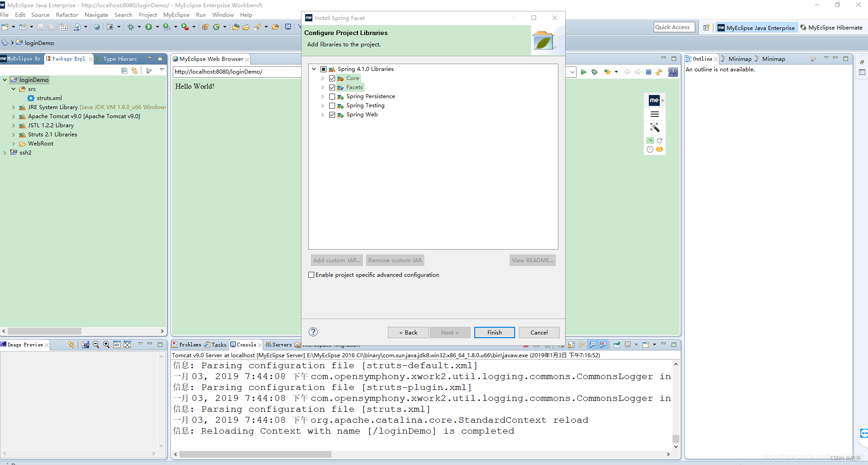Check the Spring Persistence checkbox

(x=332, y=96)
